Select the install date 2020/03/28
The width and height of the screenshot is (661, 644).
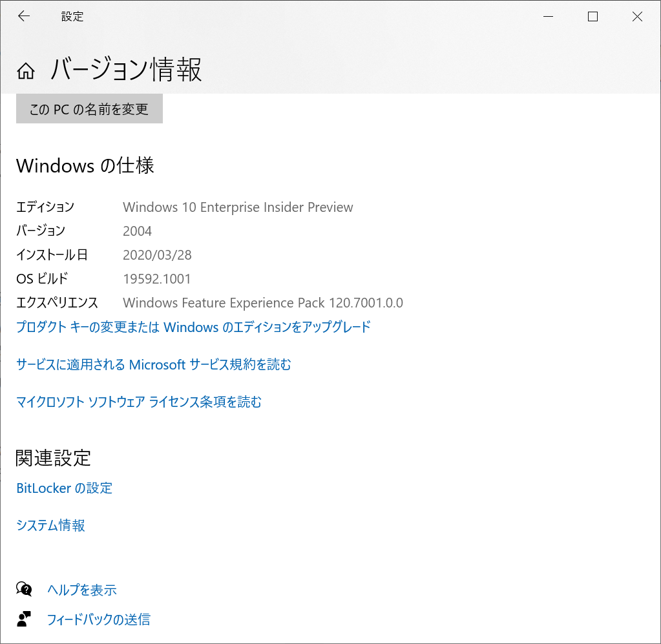coord(157,255)
